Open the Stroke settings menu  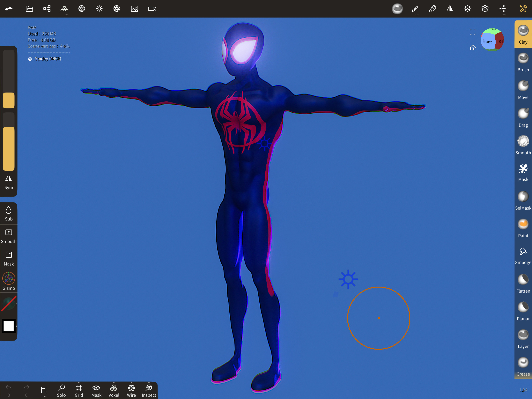coord(415,9)
